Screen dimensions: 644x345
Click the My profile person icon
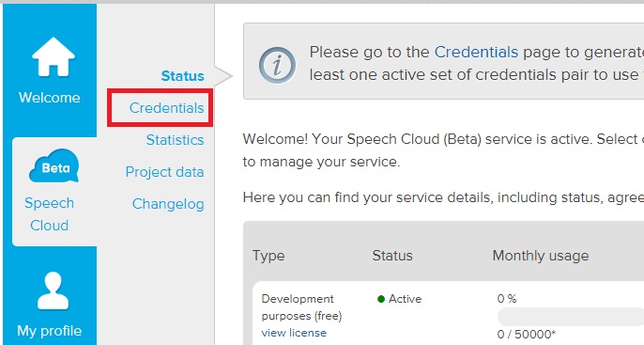coord(53,290)
